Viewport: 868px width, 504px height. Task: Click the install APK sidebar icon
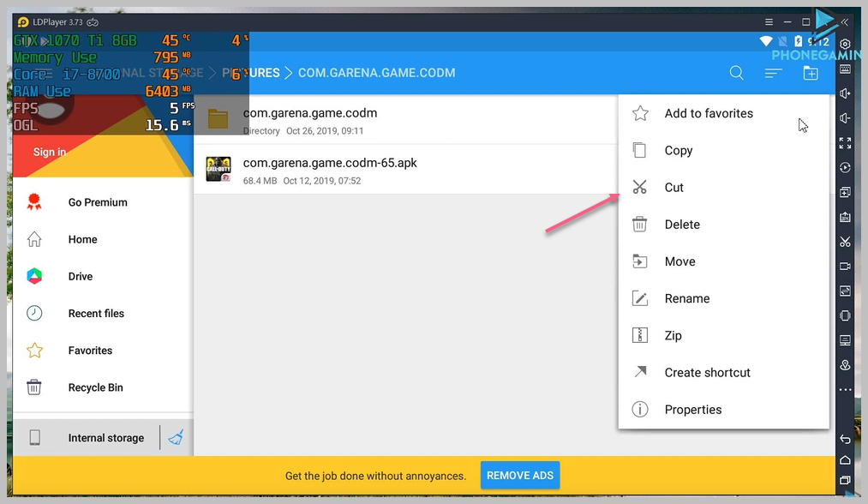pos(845,217)
